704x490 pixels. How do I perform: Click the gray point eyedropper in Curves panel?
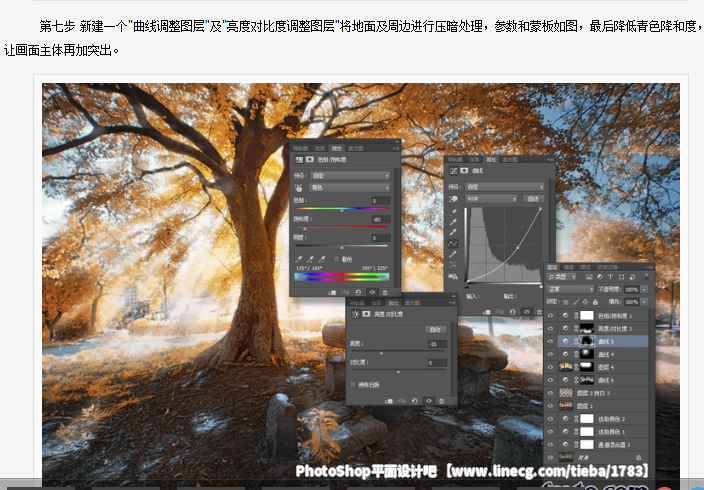click(x=453, y=222)
